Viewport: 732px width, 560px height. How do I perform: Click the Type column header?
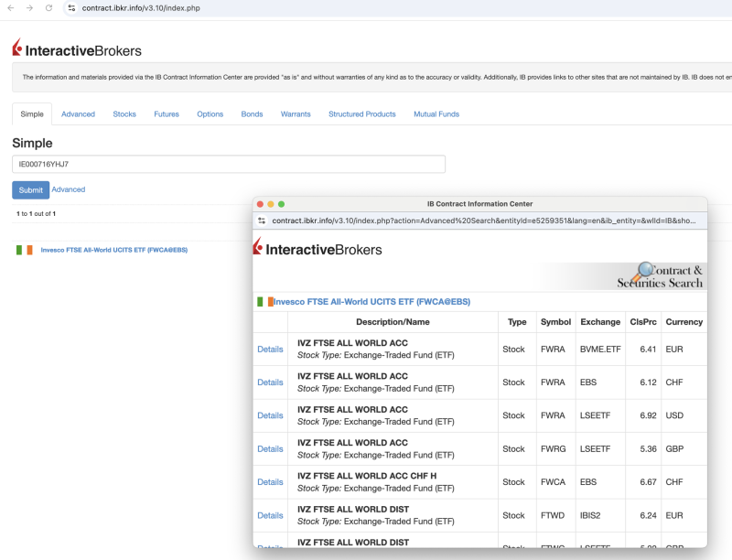click(x=517, y=322)
